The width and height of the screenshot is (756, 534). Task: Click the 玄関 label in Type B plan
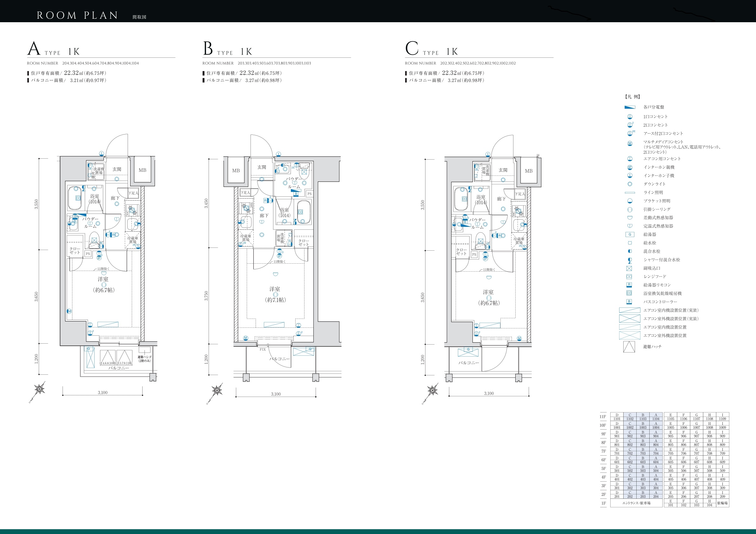(x=262, y=167)
